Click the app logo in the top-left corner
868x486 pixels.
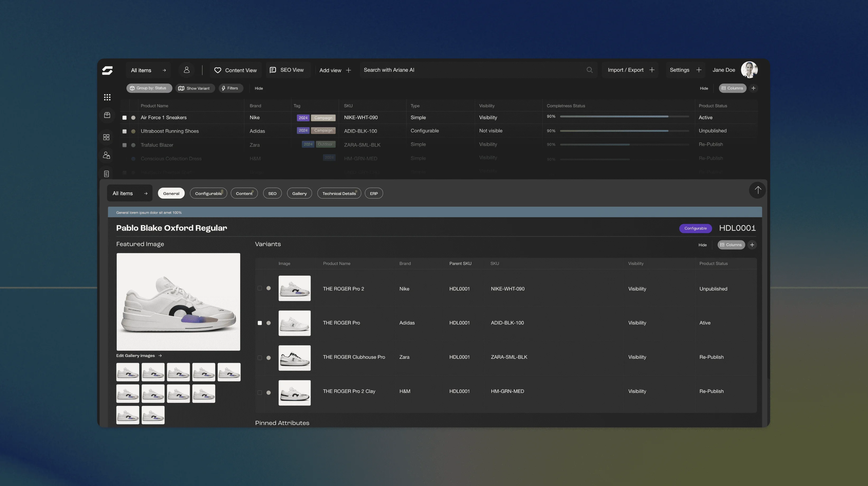coord(107,70)
